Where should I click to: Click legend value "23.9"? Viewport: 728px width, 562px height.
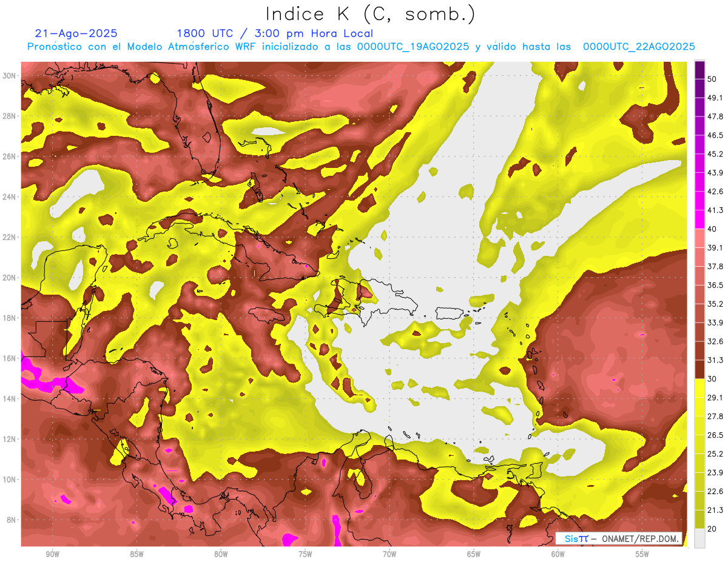tap(715, 472)
